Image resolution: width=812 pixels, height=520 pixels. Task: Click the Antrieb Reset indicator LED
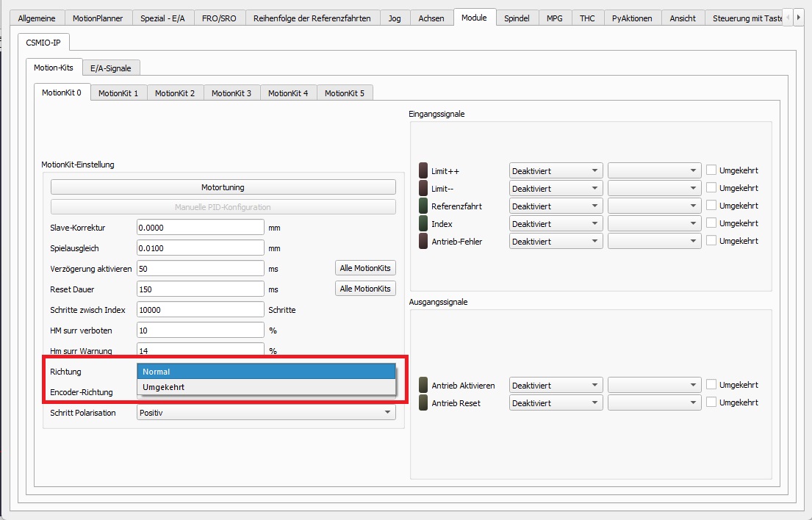(x=423, y=402)
